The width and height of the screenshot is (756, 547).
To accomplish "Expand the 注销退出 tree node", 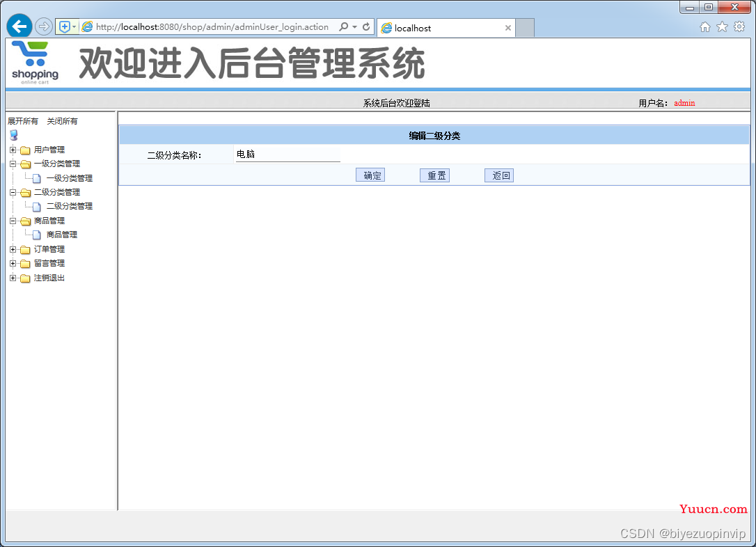I will 13,278.
